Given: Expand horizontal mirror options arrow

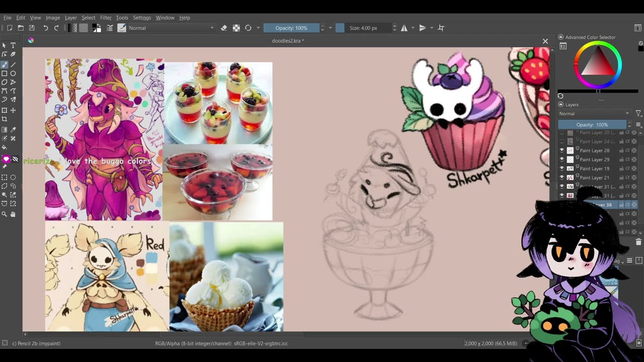Looking at the screenshot, I should point(413,28).
